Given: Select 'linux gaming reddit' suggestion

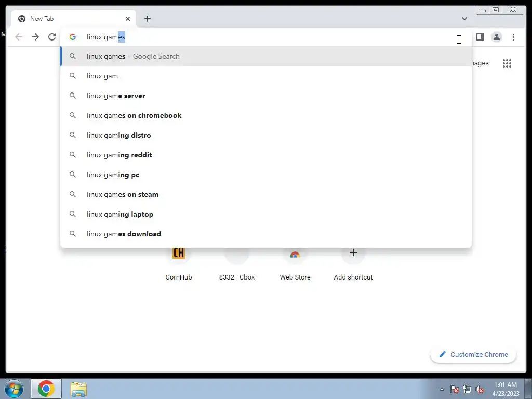Looking at the screenshot, I should [266, 155].
